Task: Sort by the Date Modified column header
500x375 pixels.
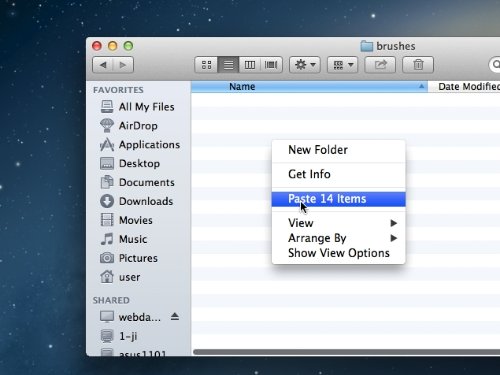Action: (464, 87)
